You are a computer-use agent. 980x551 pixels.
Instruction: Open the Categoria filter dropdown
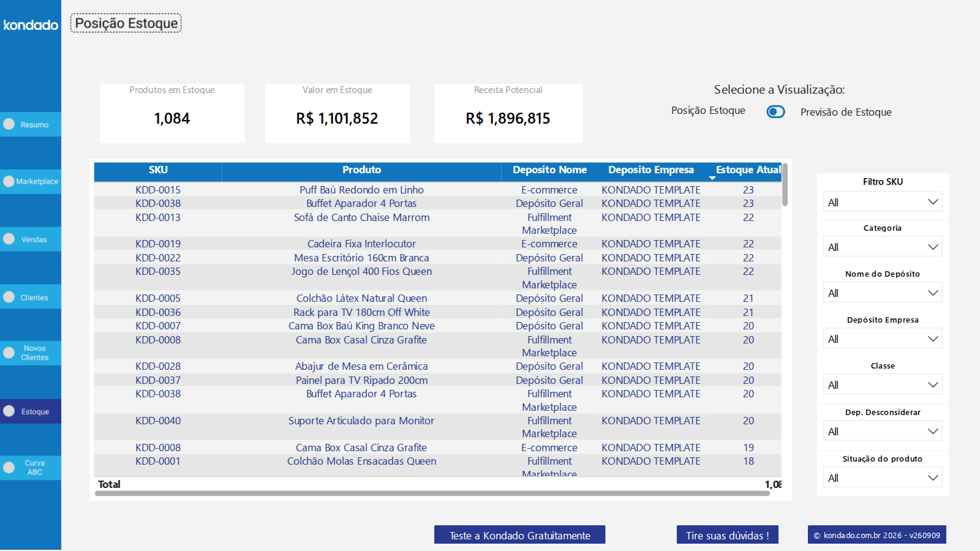click(x=883, y=247)
